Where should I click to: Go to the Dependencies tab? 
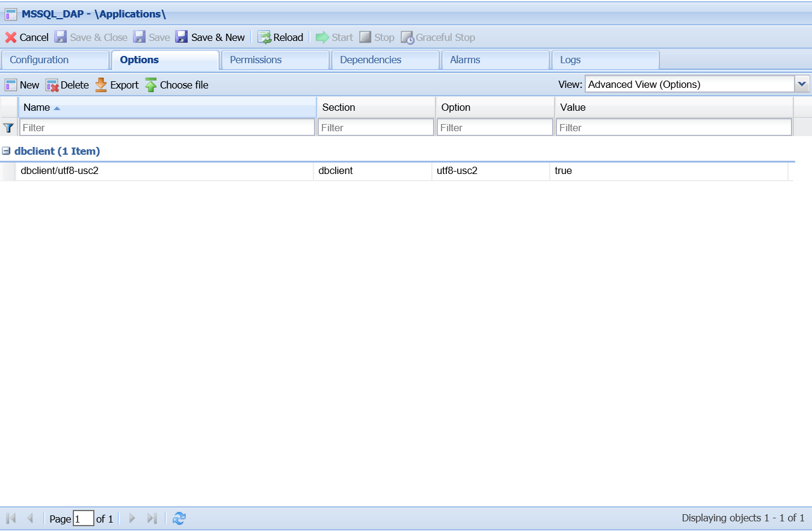pos(371,60)
